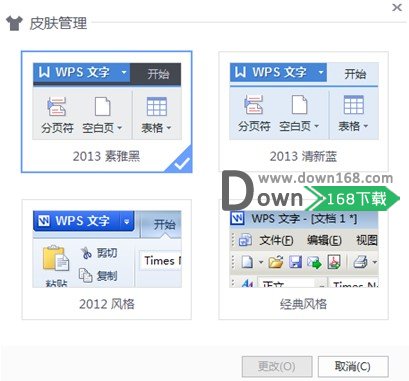The height and width of the screenshot is (381, 409).
Task: Click the 皮肤管理 shirt icon
Action: point(14,23)
